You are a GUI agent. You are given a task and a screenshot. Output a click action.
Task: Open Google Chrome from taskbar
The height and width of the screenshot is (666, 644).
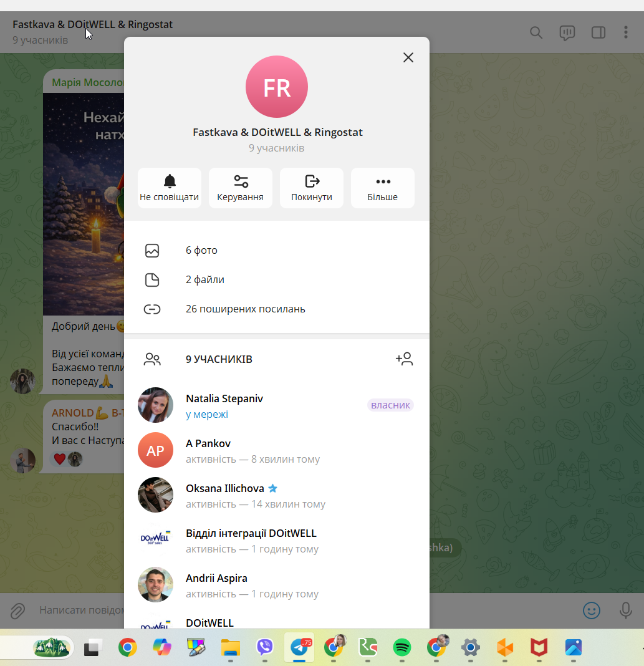(x=127, y=647)
